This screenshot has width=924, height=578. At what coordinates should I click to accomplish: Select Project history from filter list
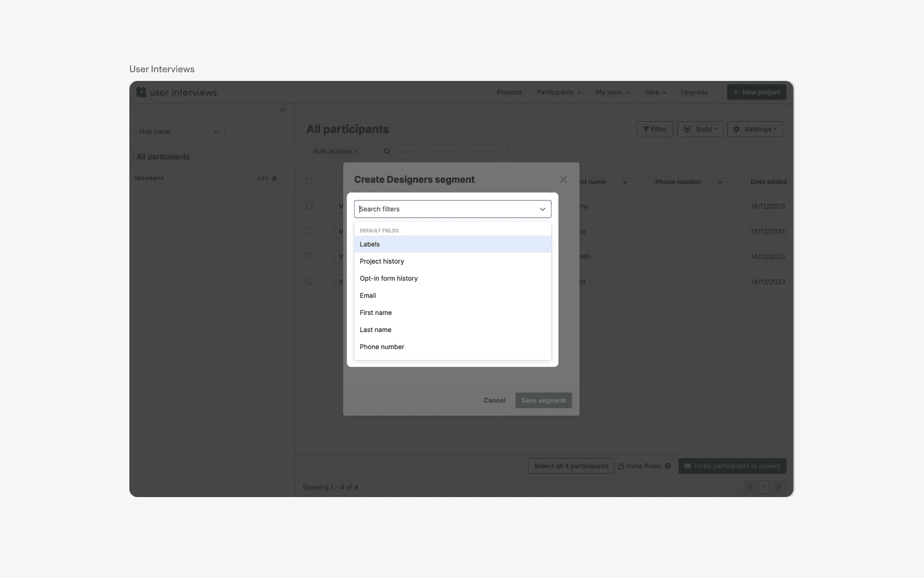[382, 262]
